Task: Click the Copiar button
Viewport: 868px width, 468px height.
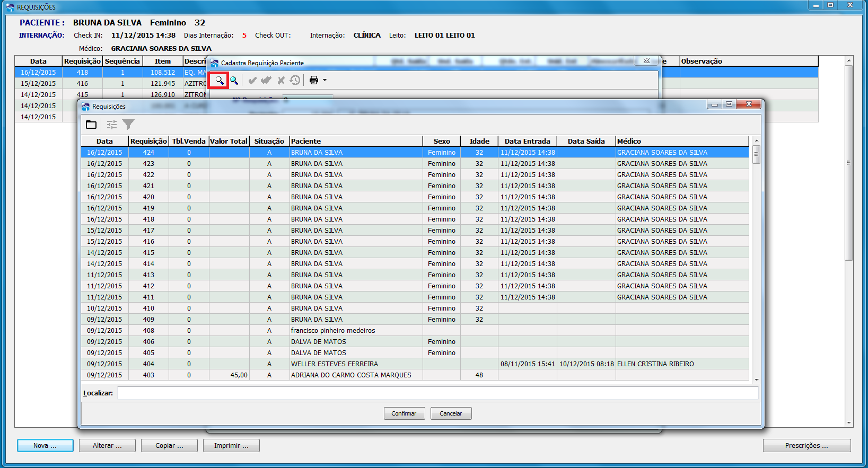Action: tap(169, 446)
